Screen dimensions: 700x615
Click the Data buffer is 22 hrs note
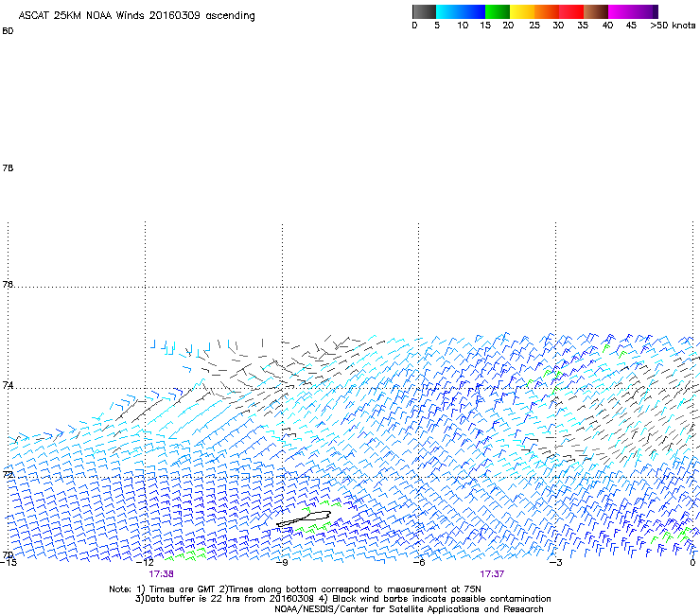(x=342, y=599)
